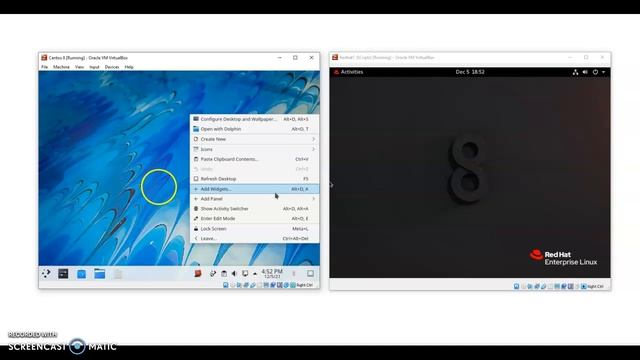Open the Dolphin folder icon in the CentOS panel
This screenshot has width=640, height=360.
pyautogui.click(x=100, y=273)
